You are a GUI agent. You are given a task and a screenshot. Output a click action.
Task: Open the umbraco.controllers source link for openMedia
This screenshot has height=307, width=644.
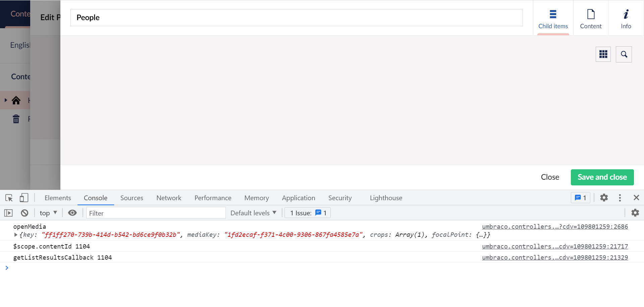coord(555,226)
